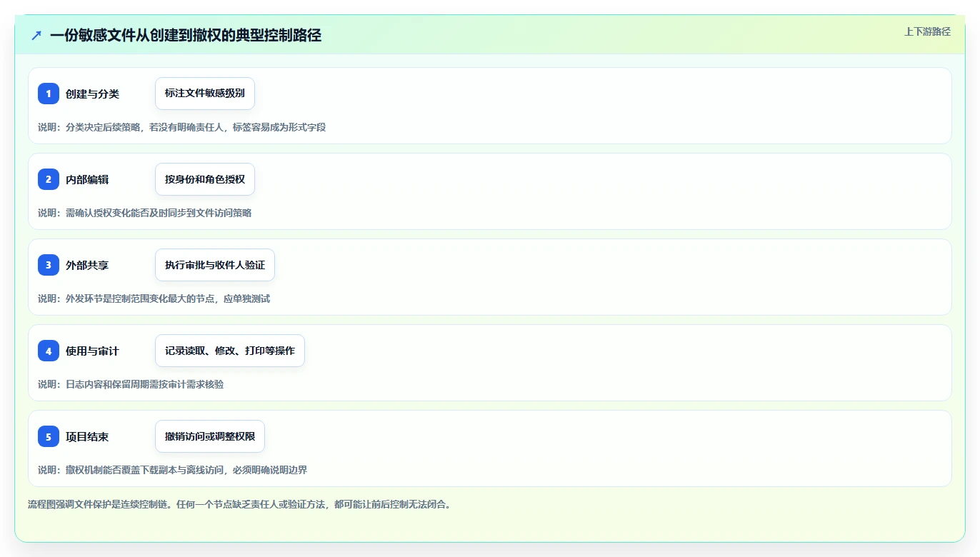Click the note about 授权变化能否及时同步
Viewport: 980px width, 557px height.
tap(145, 213)
